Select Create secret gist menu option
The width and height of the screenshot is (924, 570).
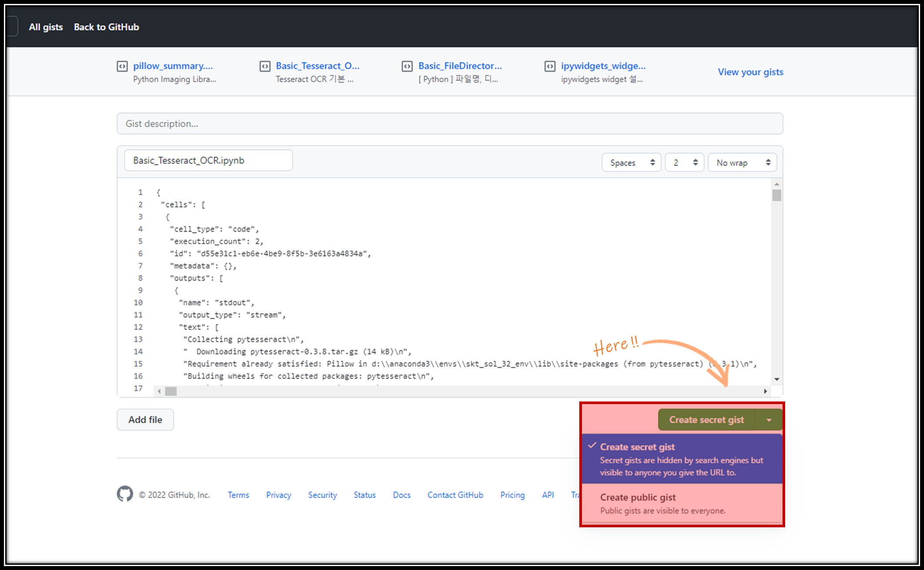click(x=682, y=459)
